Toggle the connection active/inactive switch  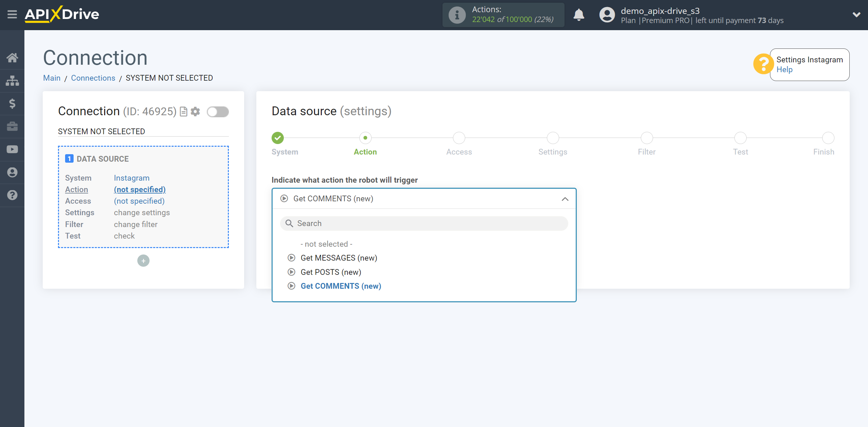[x=218, y=112]
